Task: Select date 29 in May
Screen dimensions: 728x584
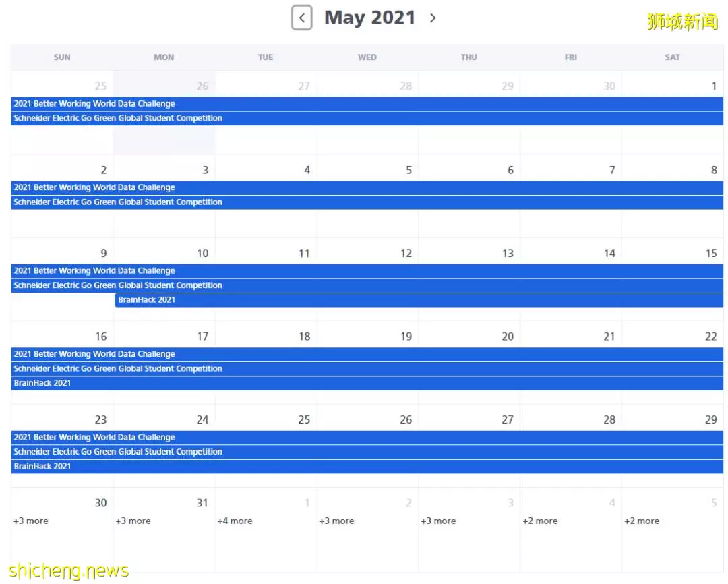Action: pyautogui.click(x=711, y=419)
